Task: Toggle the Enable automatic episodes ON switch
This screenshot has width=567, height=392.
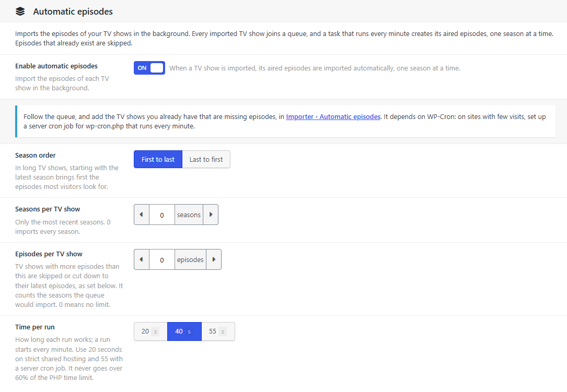Action: [149, 68]
